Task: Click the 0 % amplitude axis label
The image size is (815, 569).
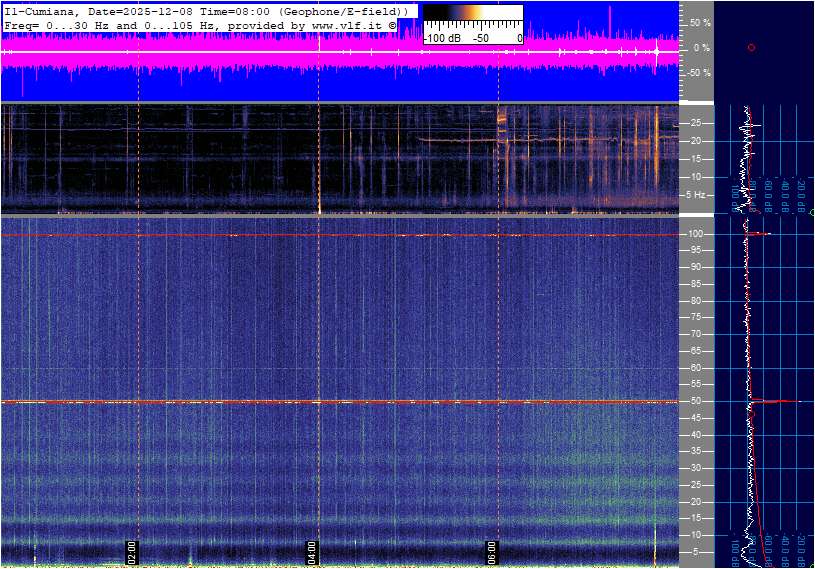Action: (702, 47)
